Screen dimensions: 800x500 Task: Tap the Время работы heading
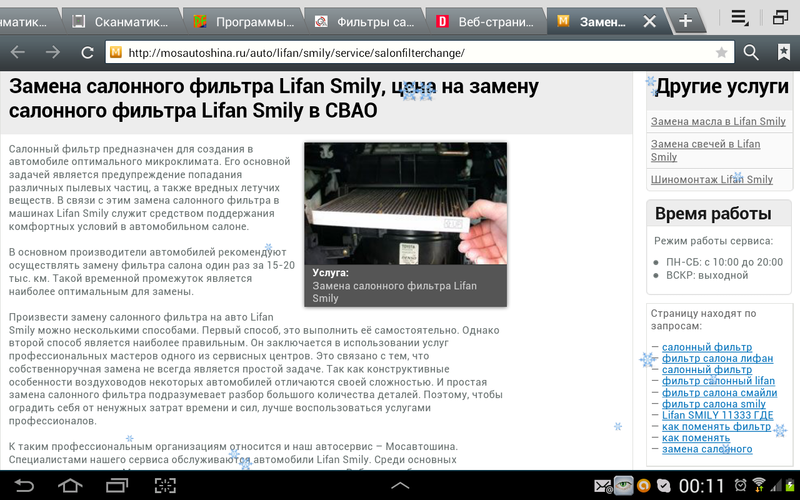[x=713, y=213]
